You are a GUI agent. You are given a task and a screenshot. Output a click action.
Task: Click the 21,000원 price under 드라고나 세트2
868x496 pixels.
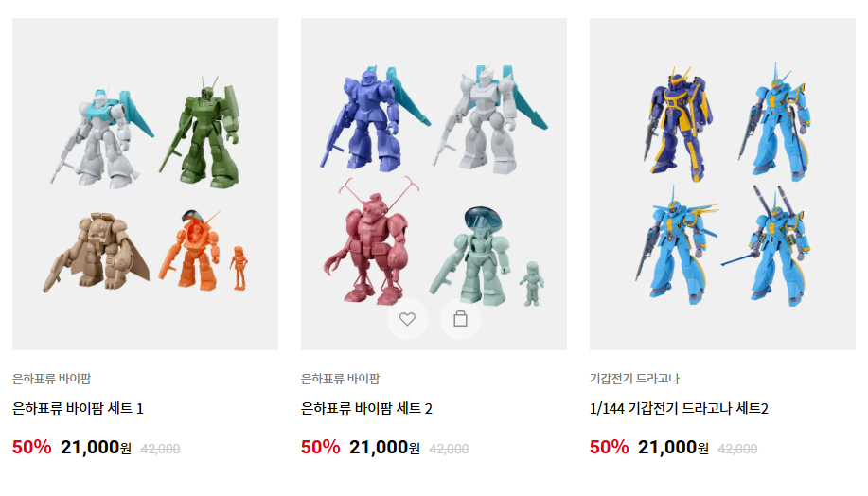click(673, 448)
